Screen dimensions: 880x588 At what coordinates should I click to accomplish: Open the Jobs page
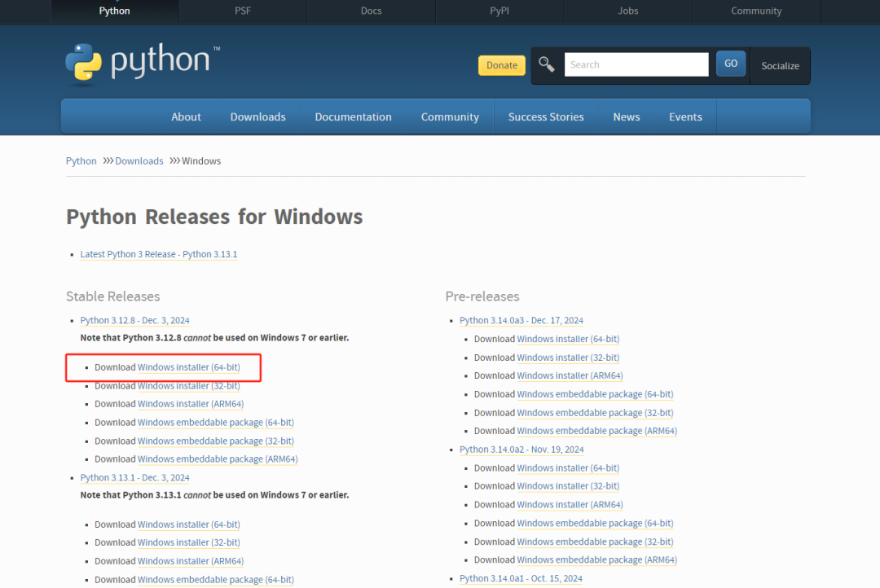point(627,11)
